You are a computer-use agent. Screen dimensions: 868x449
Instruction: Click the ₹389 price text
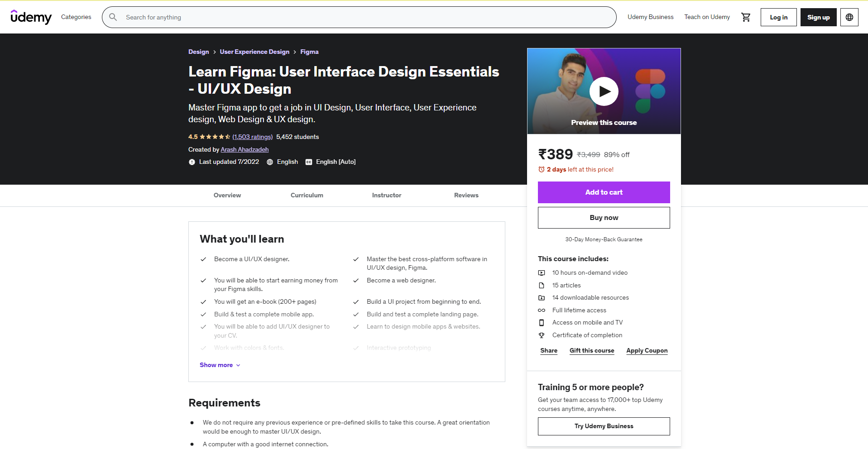(556, 154)
